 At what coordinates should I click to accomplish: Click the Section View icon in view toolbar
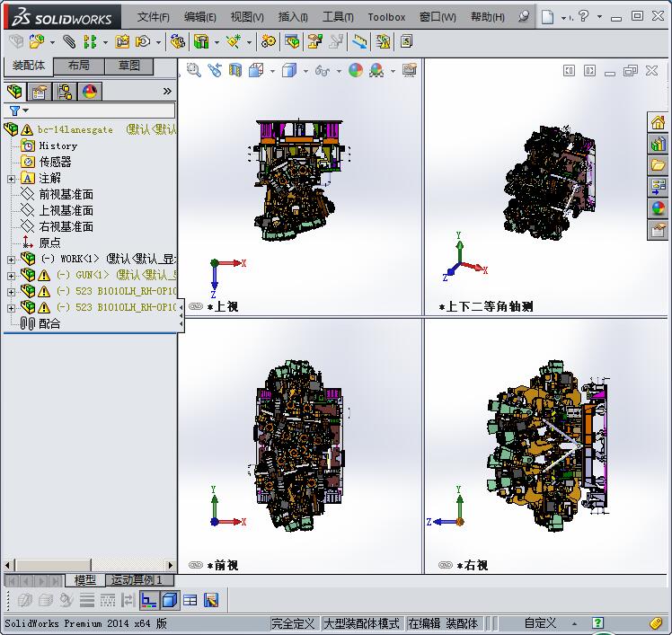pyautogui.click(x=235, y=71)
